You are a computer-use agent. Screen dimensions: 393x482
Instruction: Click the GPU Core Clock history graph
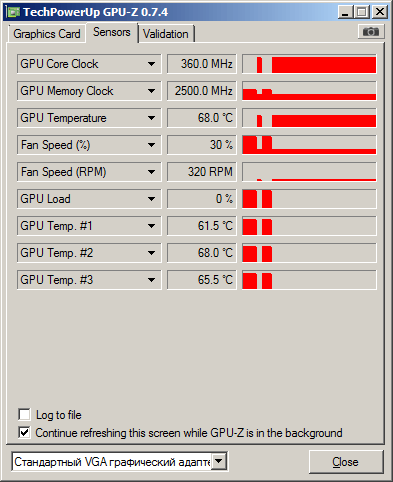pos(309,64)
